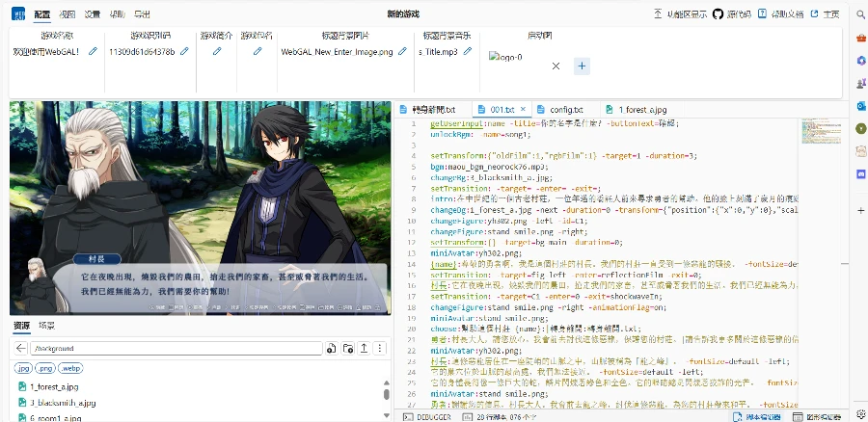Open the browser sidebar chess games icon
Image resolution: width=868 pixels, height=422 pixels.
tap(860, 83)
